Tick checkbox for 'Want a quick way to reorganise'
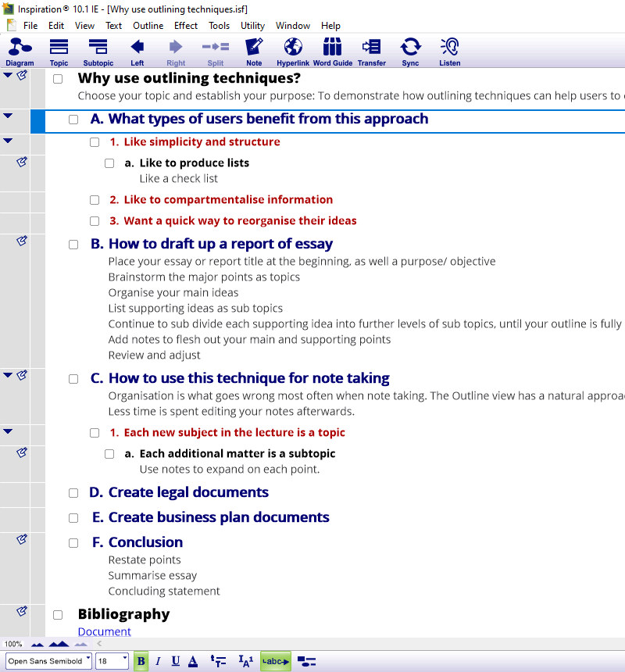The width and height of the screenshot is (625, 672). coord(95,221)
